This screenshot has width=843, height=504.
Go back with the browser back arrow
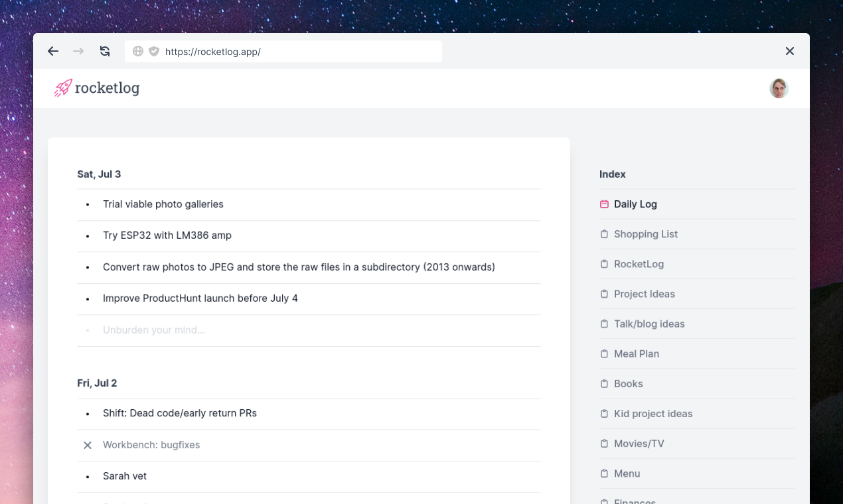tap(53, 51)
